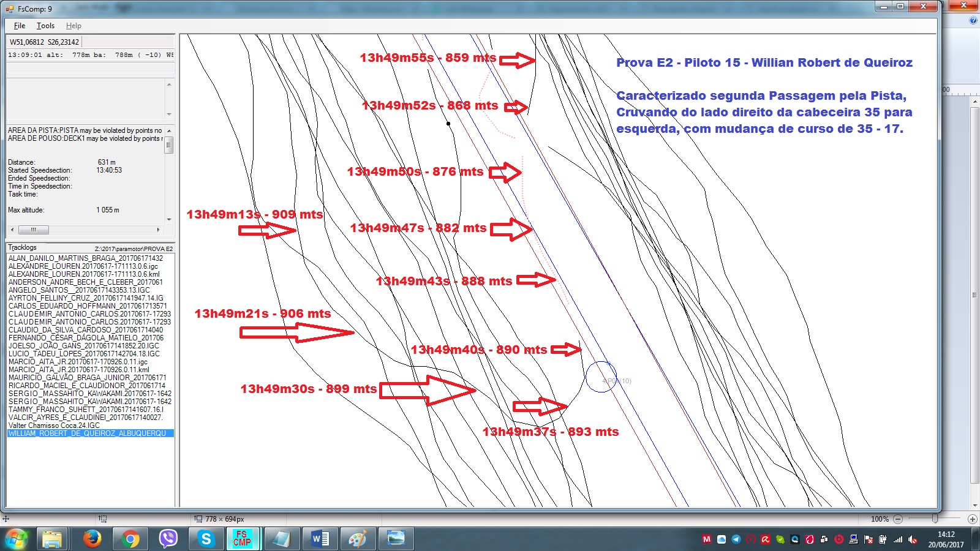This screenshot has height=551, width=980.
Task: Click the Telegram tray icon
Action: pyautogui.click(x=736, y=539)
